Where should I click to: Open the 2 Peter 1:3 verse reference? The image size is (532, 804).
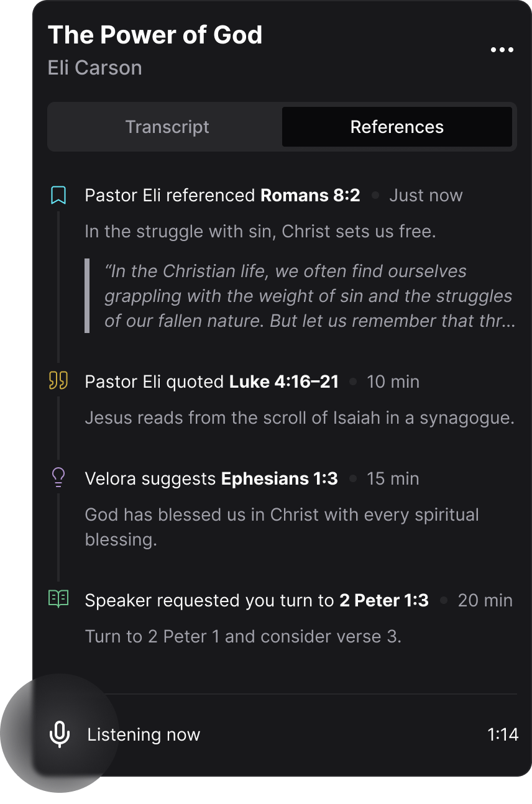[384, 600]
